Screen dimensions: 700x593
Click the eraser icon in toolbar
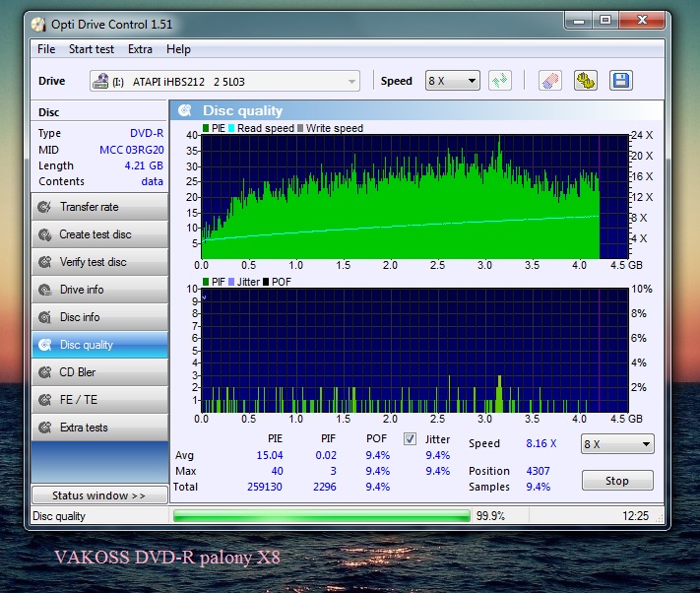tap(550, 81)
